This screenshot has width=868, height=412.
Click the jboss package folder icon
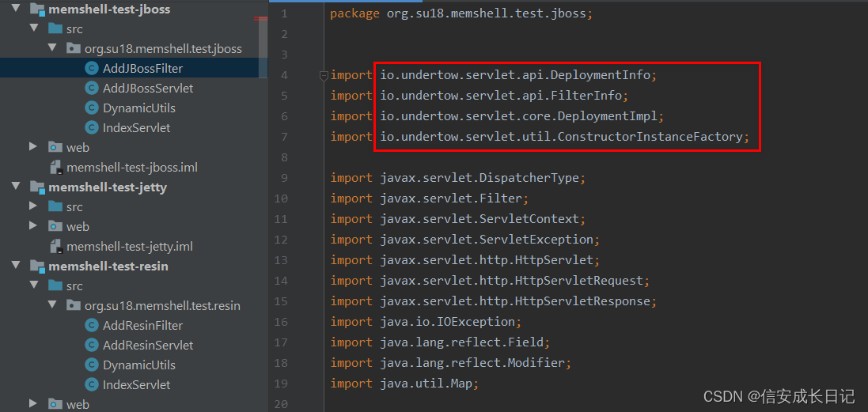coord(73,48)
